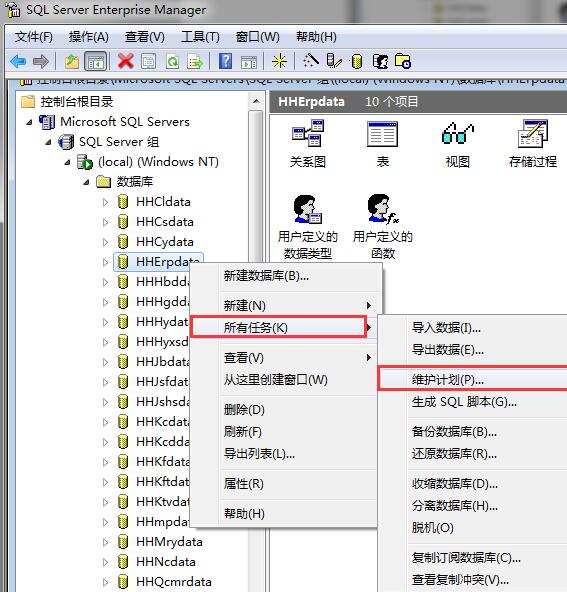Click the New Database cylinder icon
The height and width of the screenshot is (592, 567).
pyautogui.click(x=357, y=61)
